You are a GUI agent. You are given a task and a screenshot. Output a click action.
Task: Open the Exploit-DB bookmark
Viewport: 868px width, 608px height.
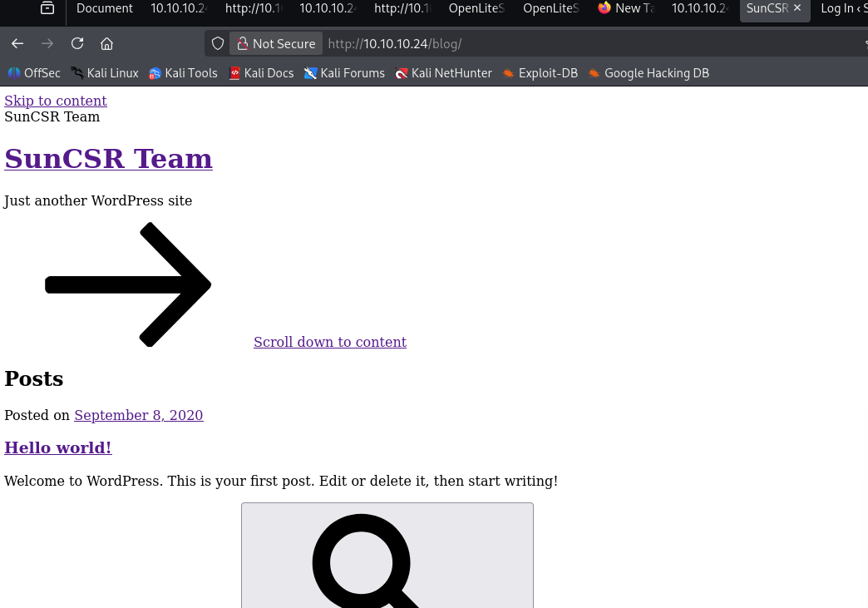pos(540,73)
